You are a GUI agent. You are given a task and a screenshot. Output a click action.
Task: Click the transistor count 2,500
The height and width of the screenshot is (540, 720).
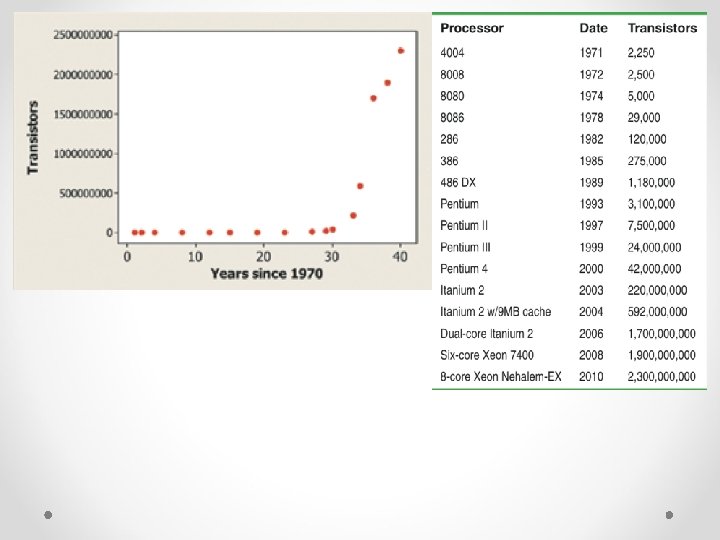(x=641, y=74)
